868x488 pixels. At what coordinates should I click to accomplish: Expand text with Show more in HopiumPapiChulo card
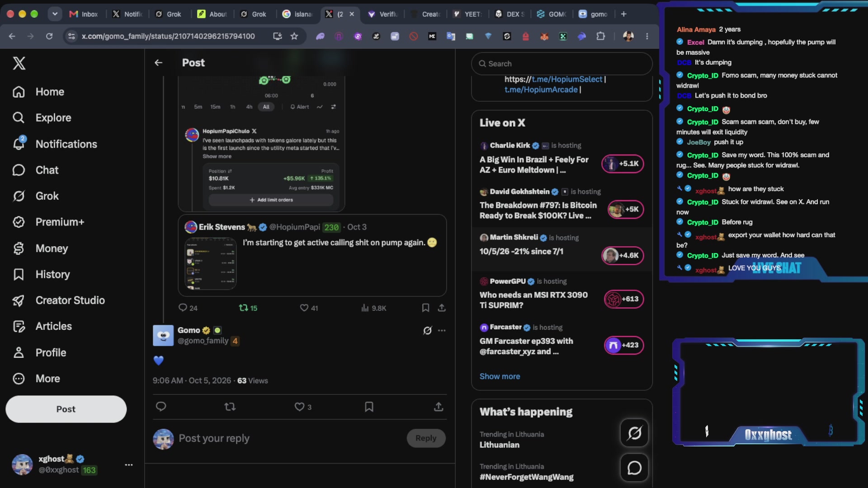217,156
